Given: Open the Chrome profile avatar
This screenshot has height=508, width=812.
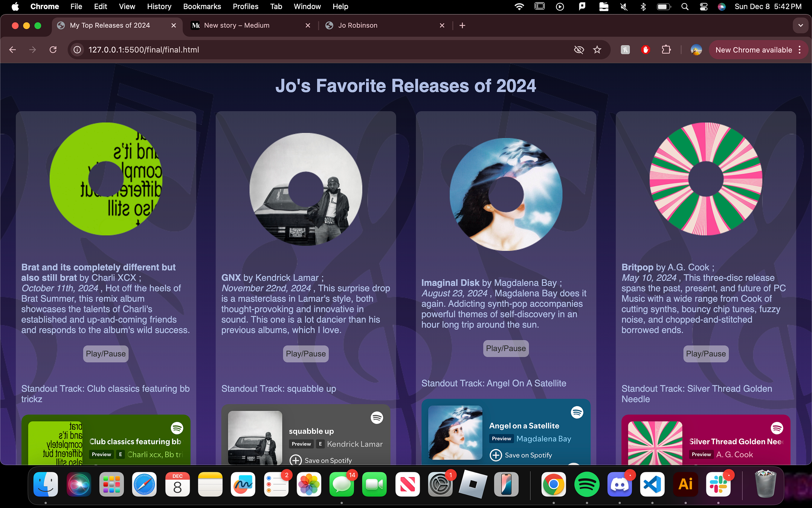Looking at the screenshot, I should [696, 50].
